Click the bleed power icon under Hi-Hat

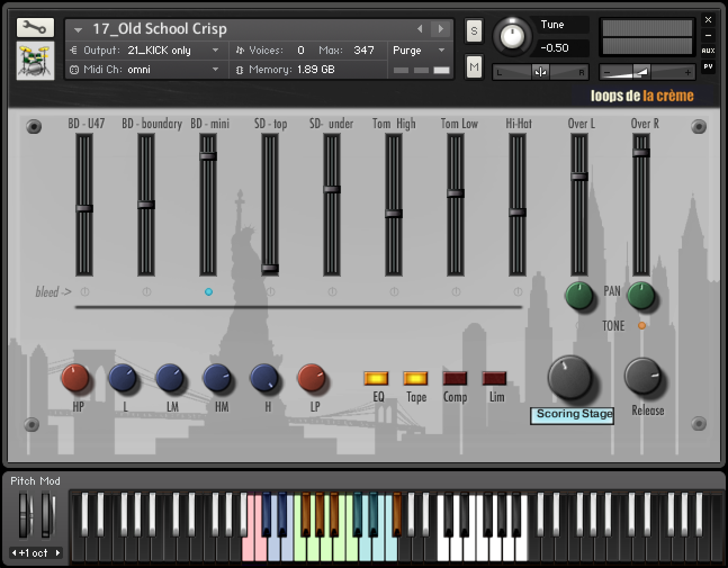coord(517,291)
